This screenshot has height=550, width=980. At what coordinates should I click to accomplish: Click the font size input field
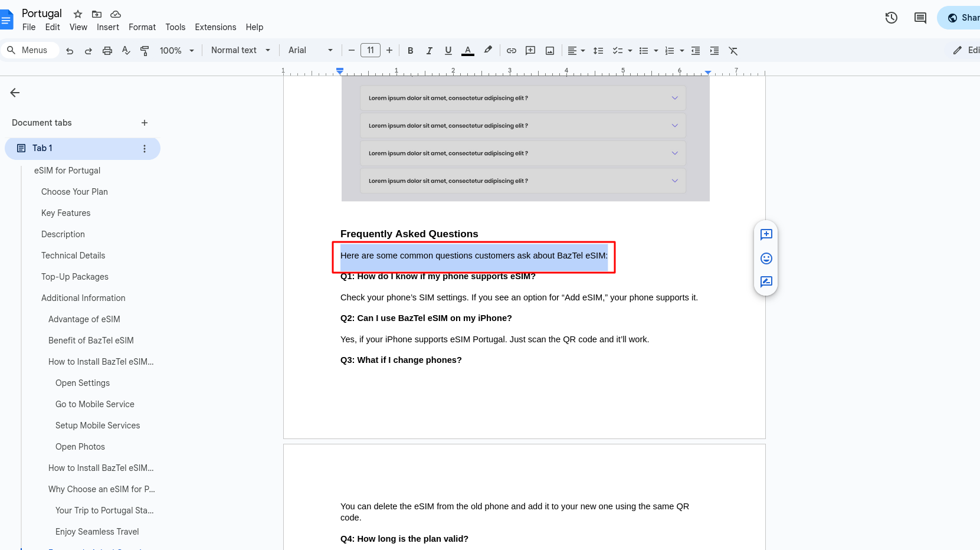(x=370, y=50)
